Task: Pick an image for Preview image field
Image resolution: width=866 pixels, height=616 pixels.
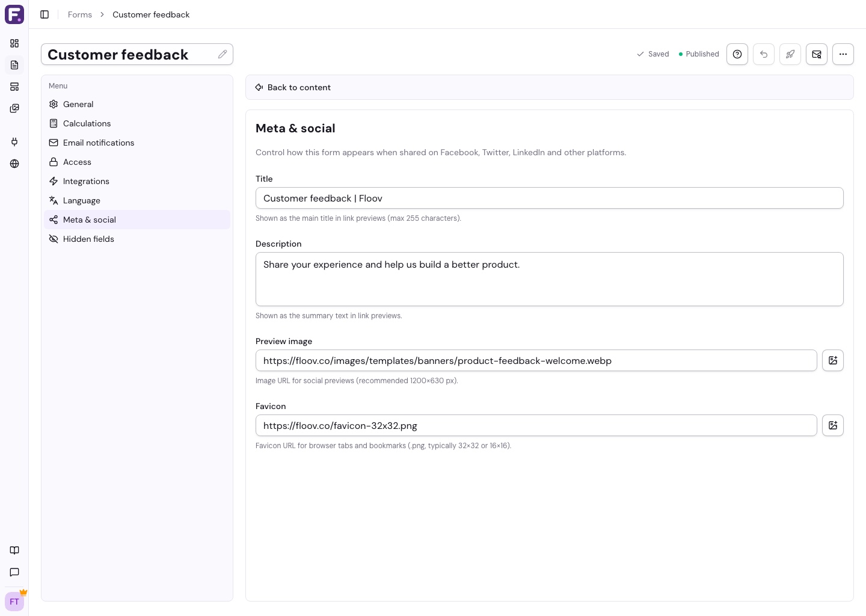Action: click(833, 360)
